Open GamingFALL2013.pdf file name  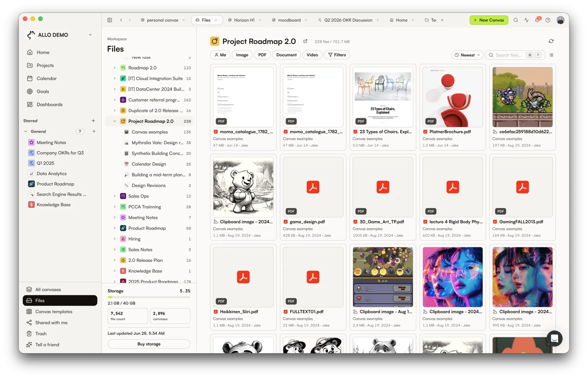(x=521, y=222)
